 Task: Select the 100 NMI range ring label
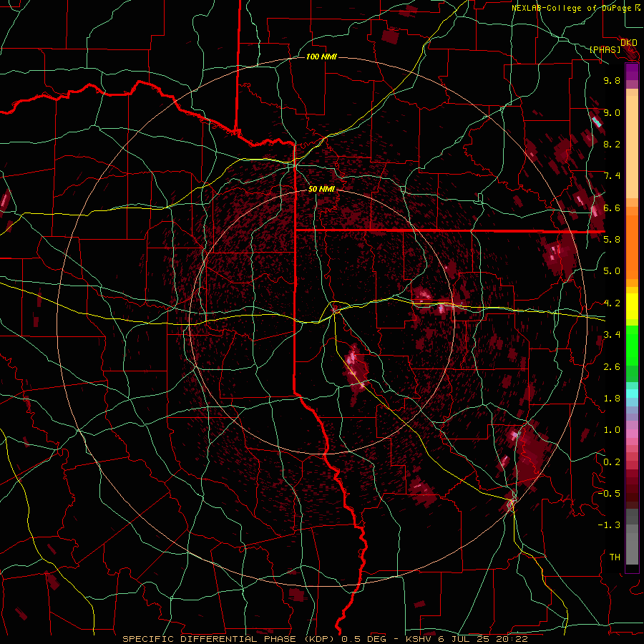321,57
